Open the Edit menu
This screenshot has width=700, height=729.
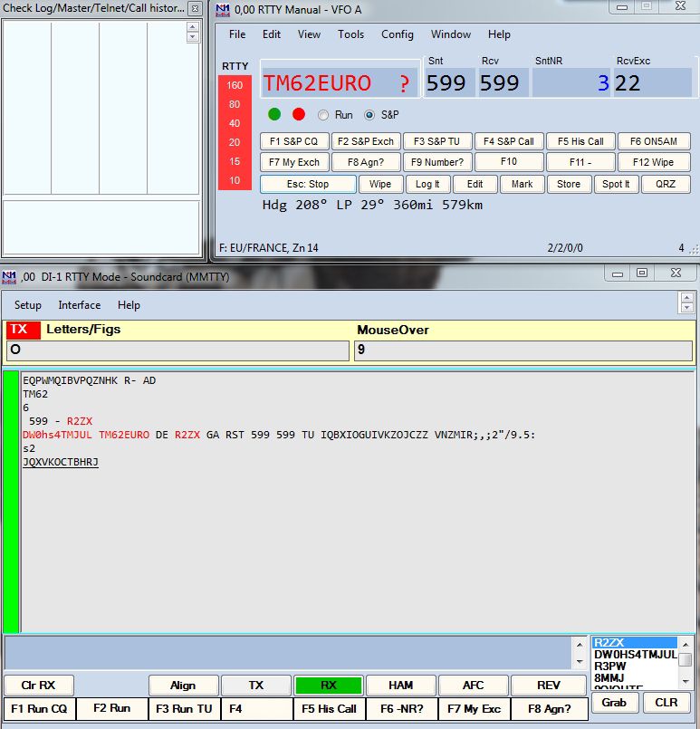tap(272, 34)
